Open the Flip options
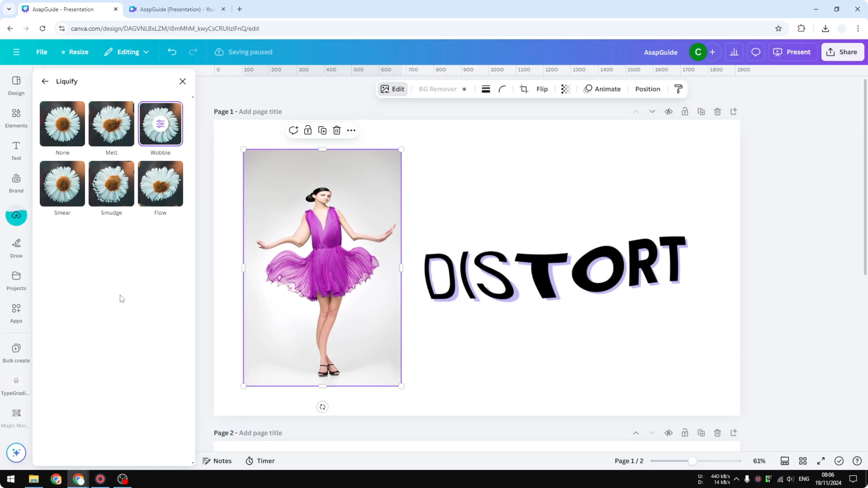The image size is (868, 488). tap(542, 89)
